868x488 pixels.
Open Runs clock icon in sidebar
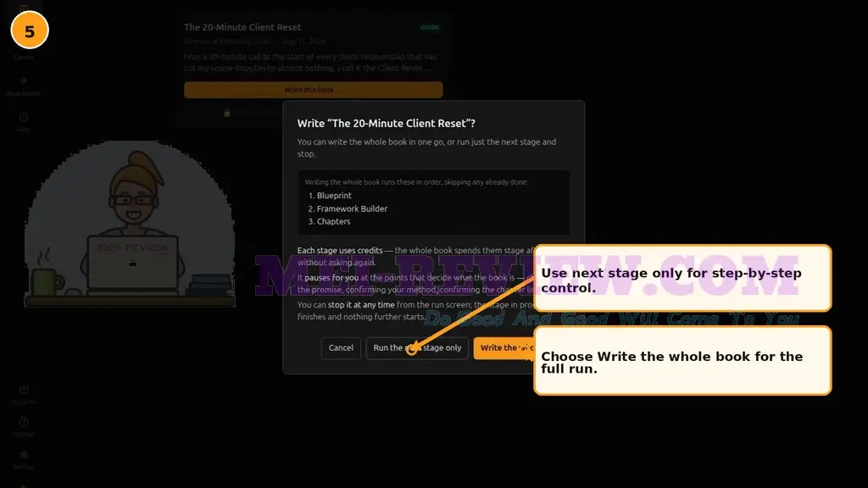point(24,117)
